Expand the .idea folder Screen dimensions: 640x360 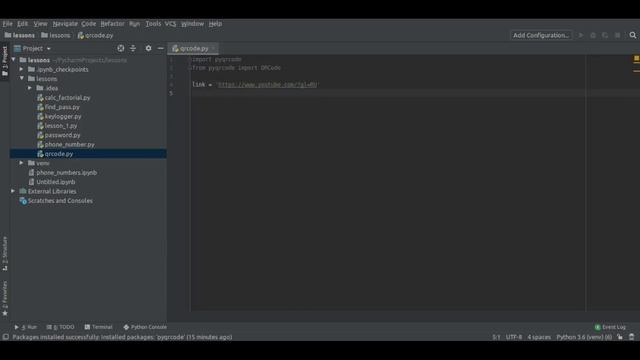tap(30, 88)
